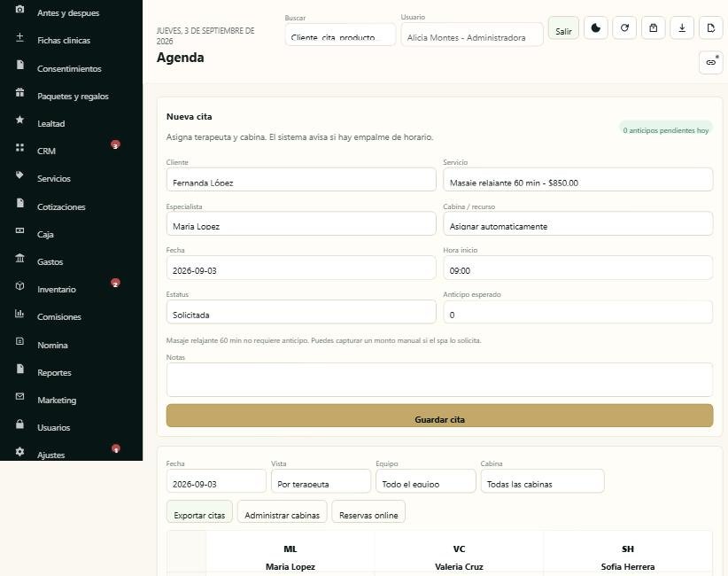Open the Especialista dropdown Maria Lopez

click(x=301, y=223)
